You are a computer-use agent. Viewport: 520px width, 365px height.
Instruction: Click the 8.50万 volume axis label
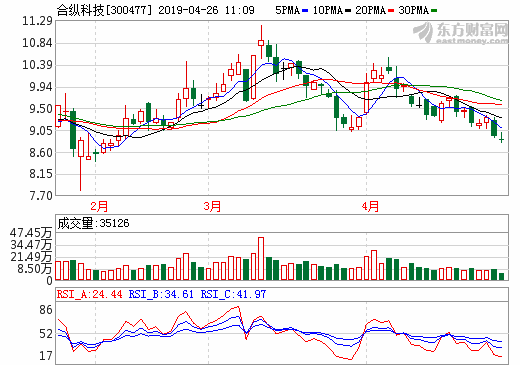coord(34,269)
